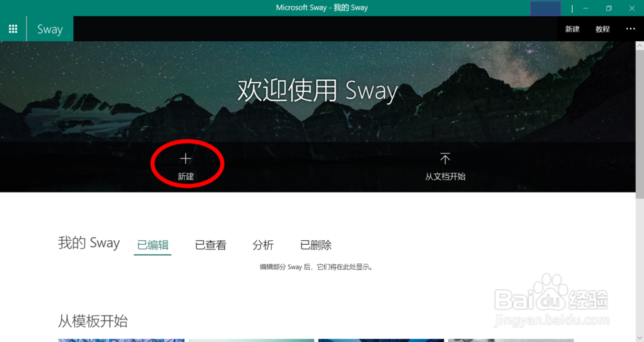Click the 欢迎使用 Sway welcome title
Image resolution: width=644 pixels, height=342 pixels.
pyautogui.click(x=317, y=90)
